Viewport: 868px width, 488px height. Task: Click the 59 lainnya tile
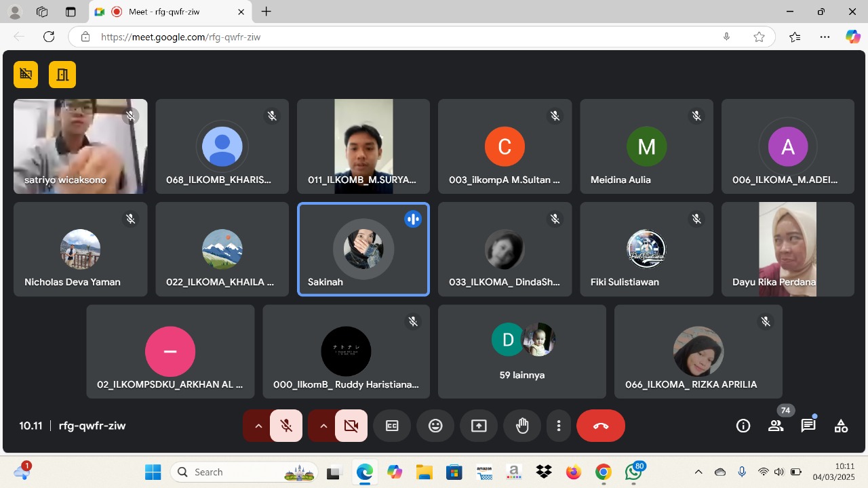pos(521,351)
